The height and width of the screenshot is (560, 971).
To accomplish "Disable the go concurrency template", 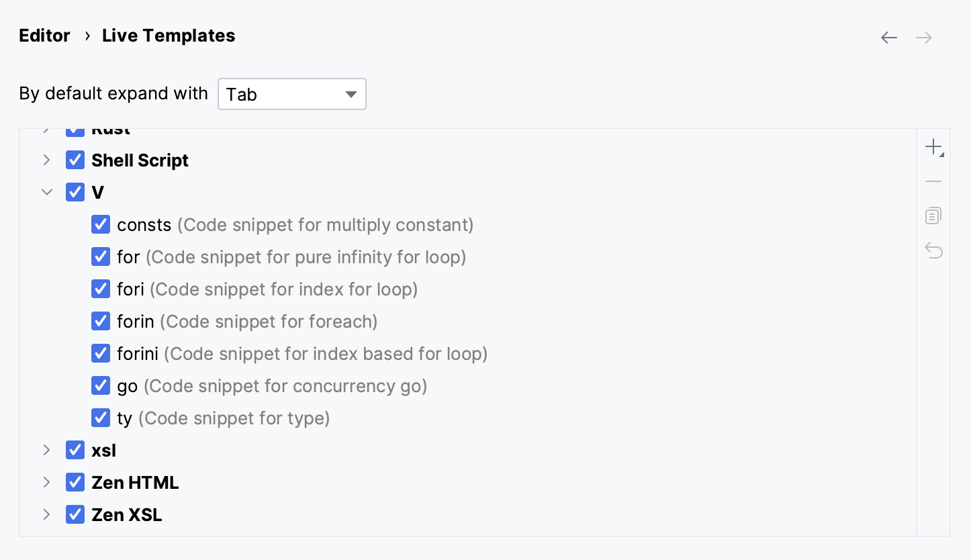I will pyautogui.click(x=100, y=385).
